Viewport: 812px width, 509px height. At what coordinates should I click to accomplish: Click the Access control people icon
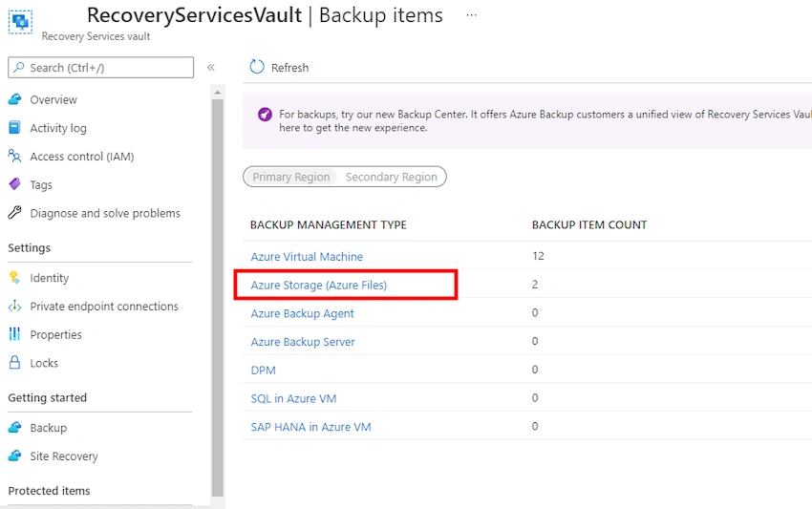click(14, 156)
